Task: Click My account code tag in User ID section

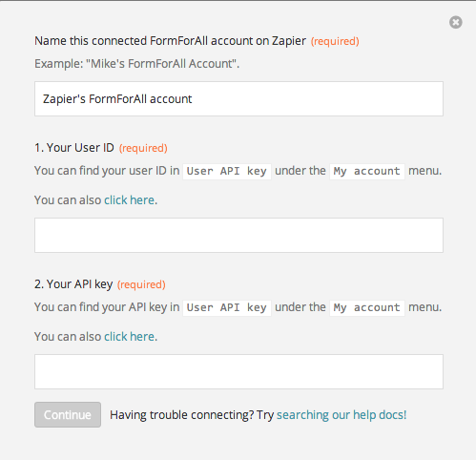Action: coord(367,171)
